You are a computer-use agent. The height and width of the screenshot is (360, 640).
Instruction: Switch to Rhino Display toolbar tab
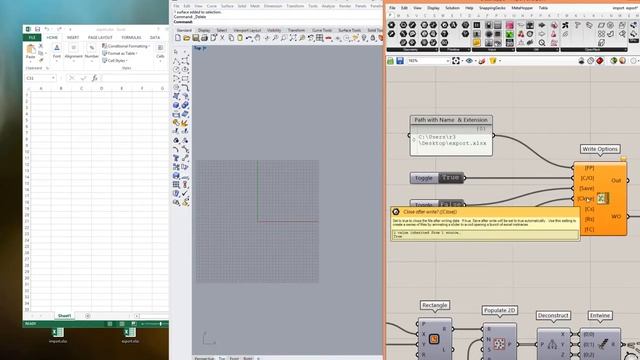coord(204,30)
